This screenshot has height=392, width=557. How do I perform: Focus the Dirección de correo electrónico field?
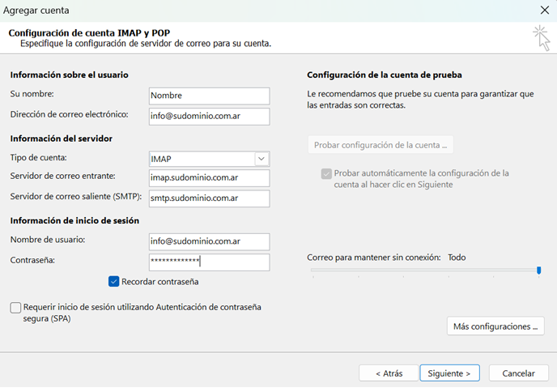pyautogui.click(x=209, y=117)
